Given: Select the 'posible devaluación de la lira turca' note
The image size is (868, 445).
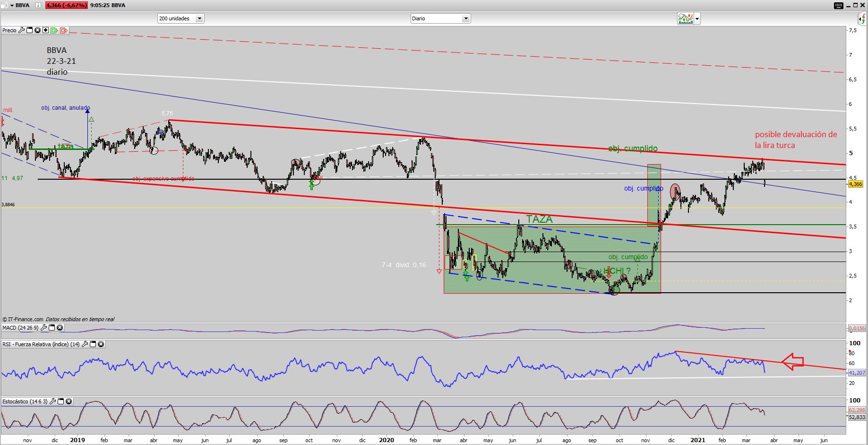Looking at the screenshot, I should pos(796,140).
